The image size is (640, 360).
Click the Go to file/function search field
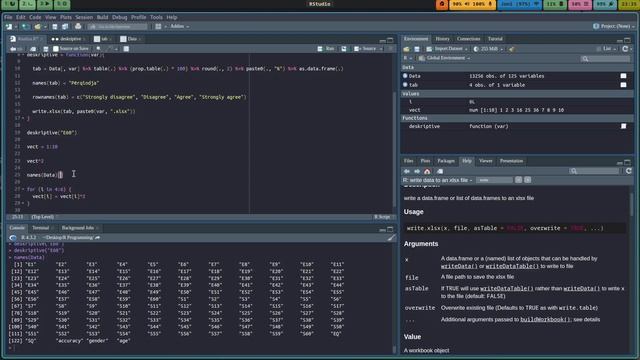pos(117,27)
